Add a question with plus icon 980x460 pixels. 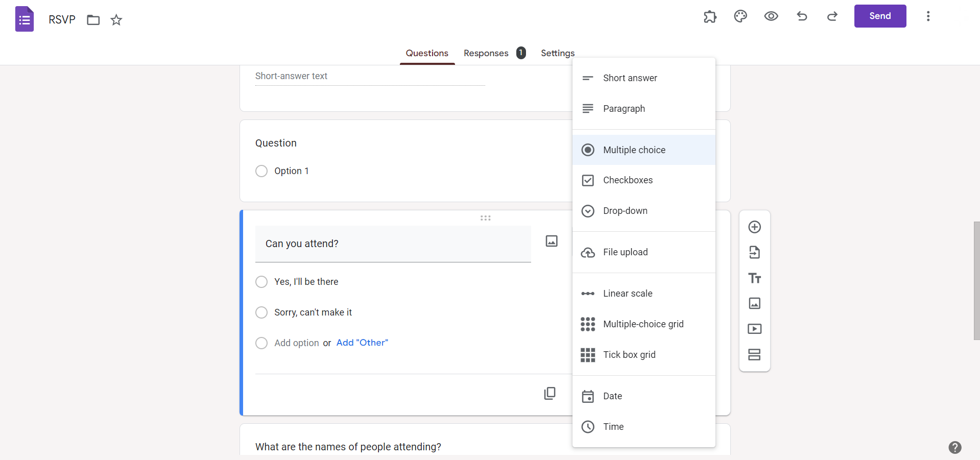click(755, 227)
